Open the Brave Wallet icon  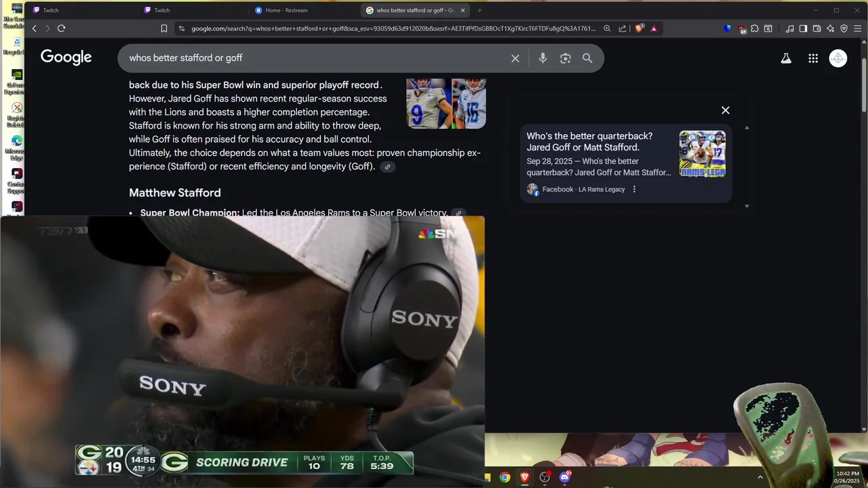coord(816,28)
